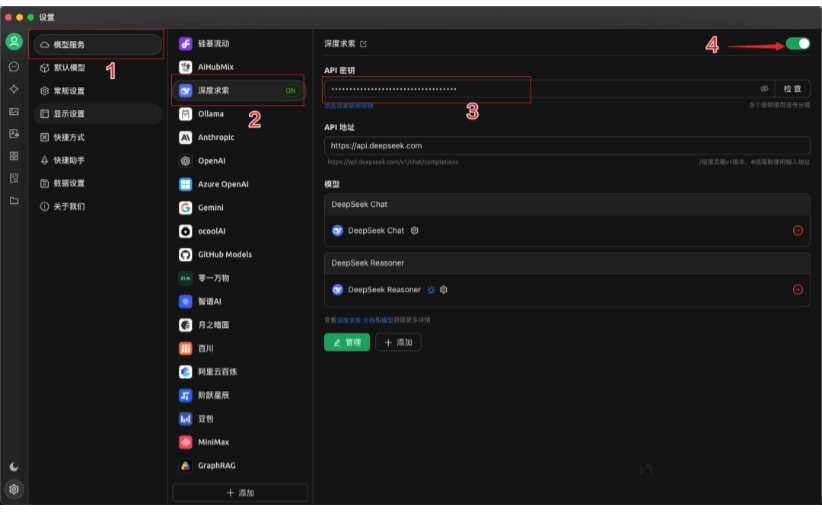This screenshot has width=822, height=512.
Task: Choose the Ollama provider
Action: tap(240, 114)
